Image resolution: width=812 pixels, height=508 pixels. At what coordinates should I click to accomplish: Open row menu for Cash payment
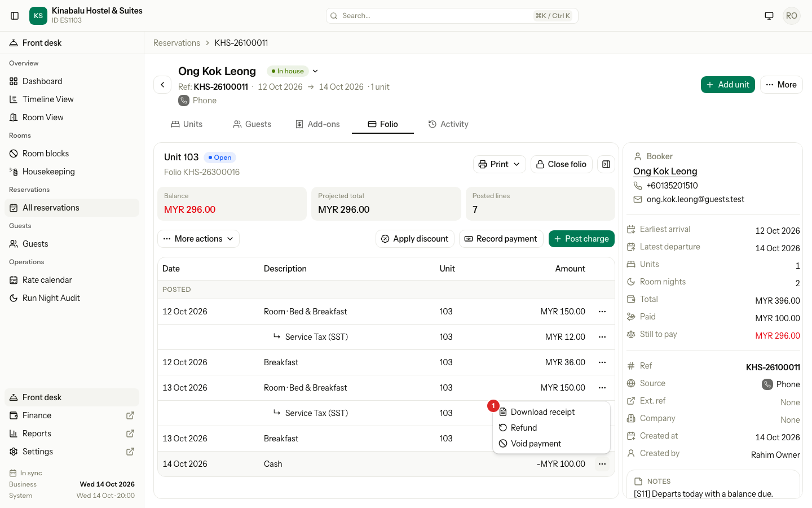[x=602, y=464]
